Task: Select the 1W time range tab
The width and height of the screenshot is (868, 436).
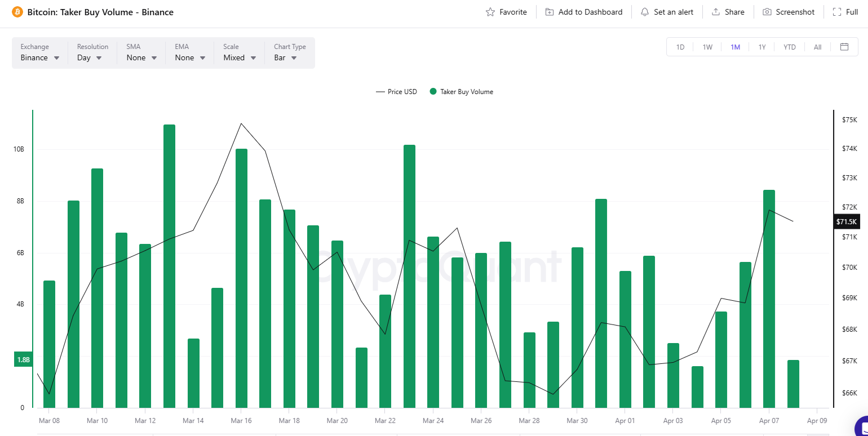Action: tap(707, 47)
